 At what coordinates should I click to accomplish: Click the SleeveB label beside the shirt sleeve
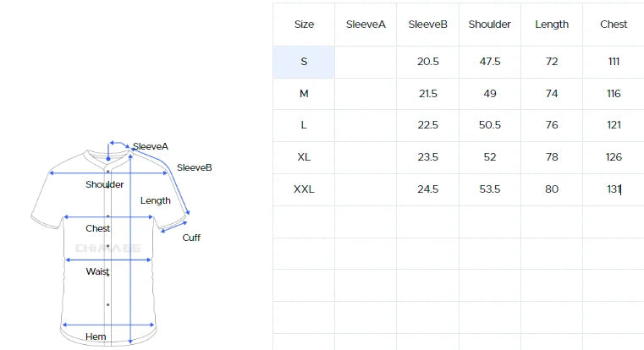(194, 167)
